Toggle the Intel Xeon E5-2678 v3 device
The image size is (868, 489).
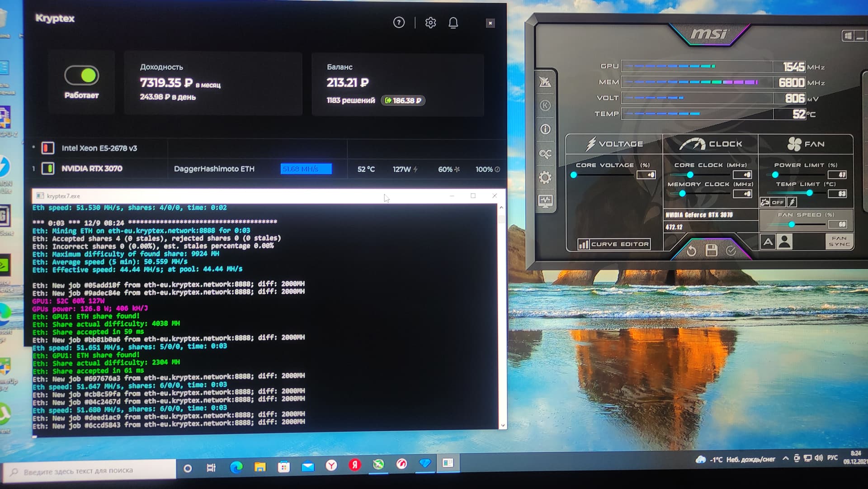47,148
